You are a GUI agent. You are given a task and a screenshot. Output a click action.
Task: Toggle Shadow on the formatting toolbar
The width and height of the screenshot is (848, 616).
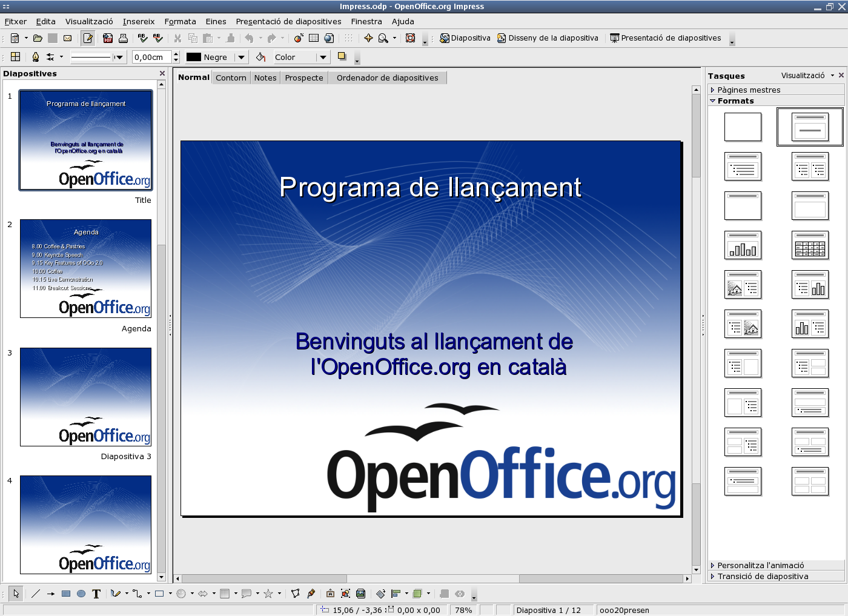click(342, 57)
